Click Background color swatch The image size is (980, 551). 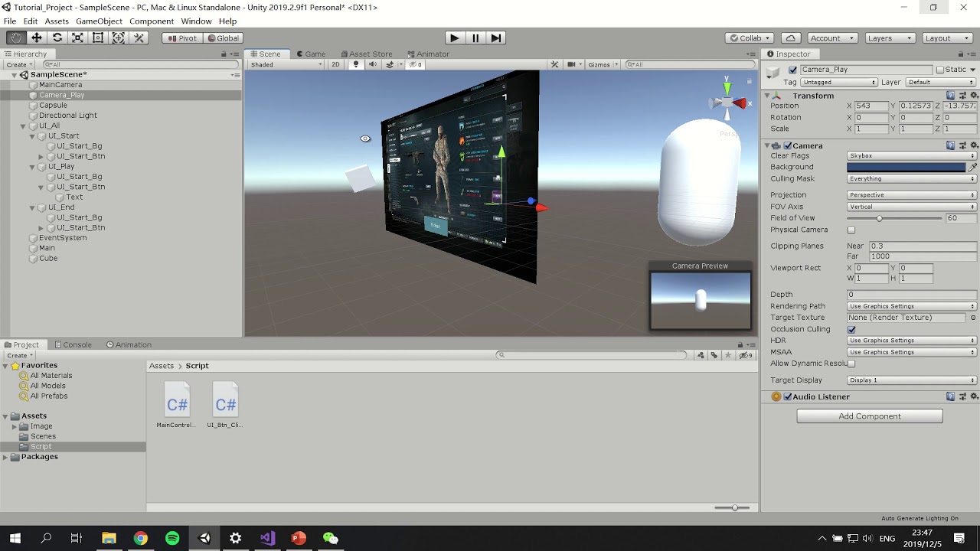tap(906, 167)
